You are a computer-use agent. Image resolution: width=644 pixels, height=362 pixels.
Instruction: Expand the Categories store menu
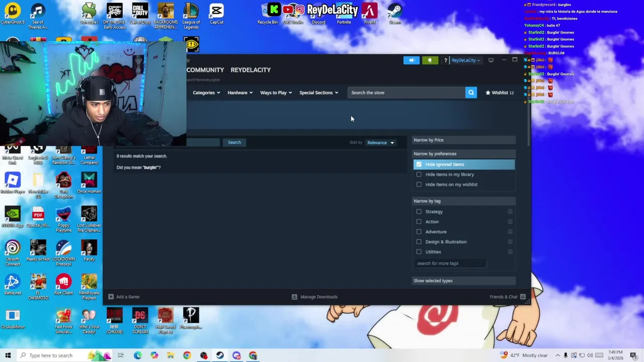pos(206,93)
